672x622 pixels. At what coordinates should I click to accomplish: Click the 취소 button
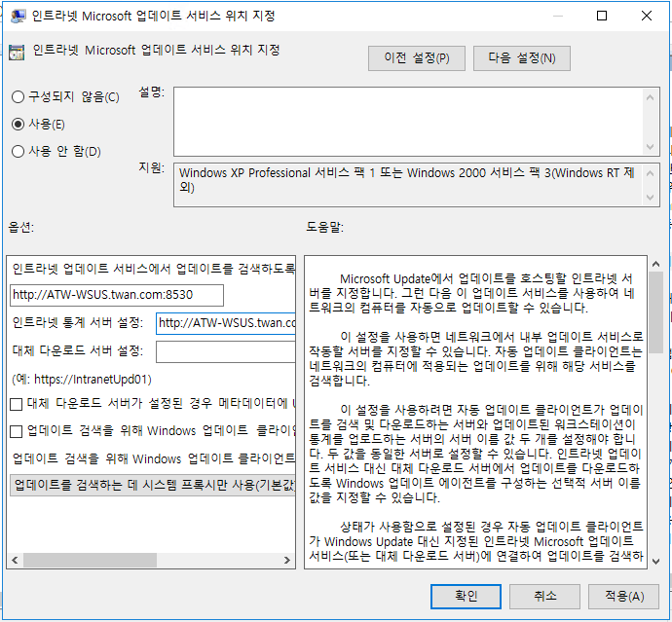click(x=544, y=597)
